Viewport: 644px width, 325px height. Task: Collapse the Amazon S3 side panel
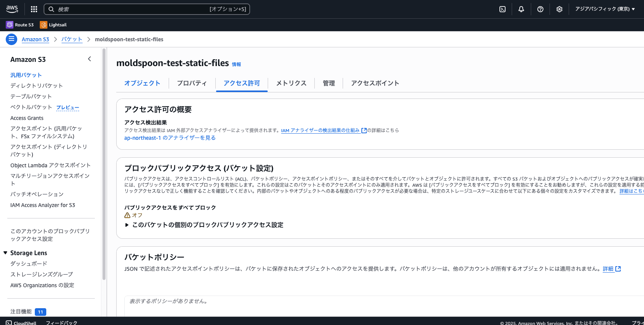[89, 59]
